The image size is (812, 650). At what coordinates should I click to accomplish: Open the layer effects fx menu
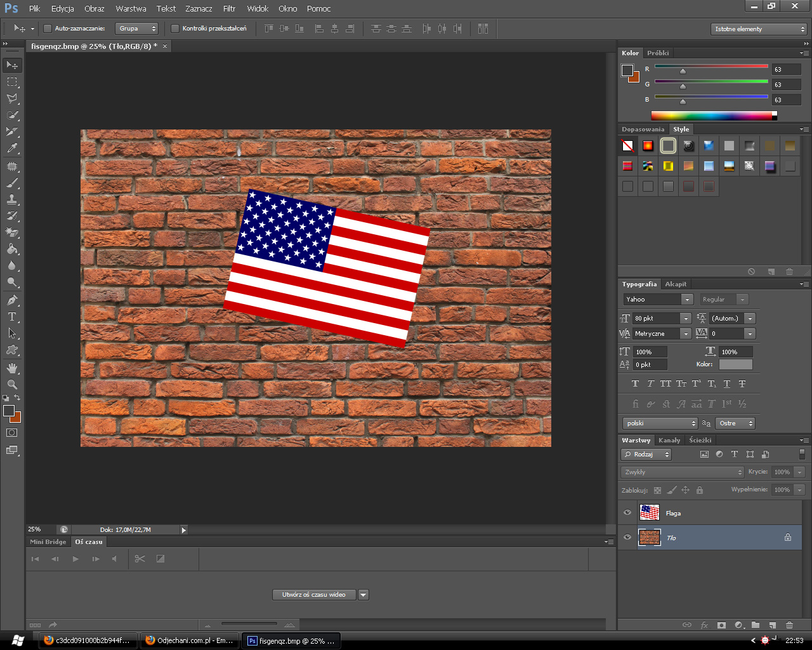click(704, 625)
